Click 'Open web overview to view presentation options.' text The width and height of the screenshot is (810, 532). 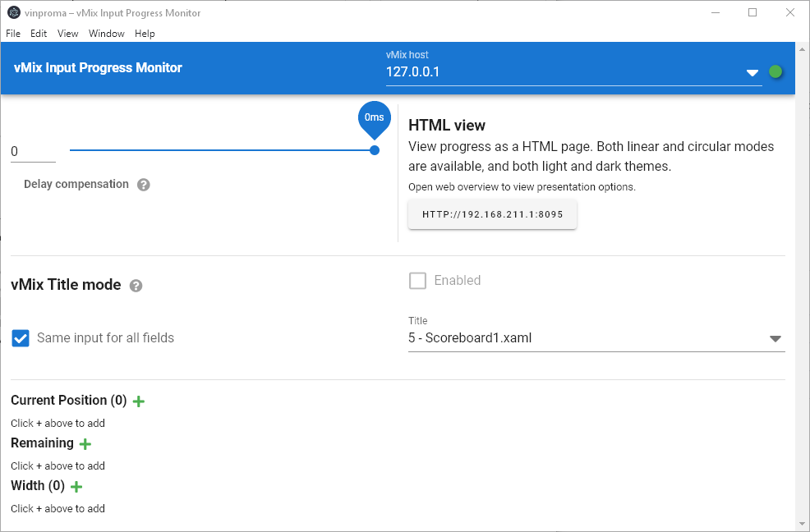point(522,187)
